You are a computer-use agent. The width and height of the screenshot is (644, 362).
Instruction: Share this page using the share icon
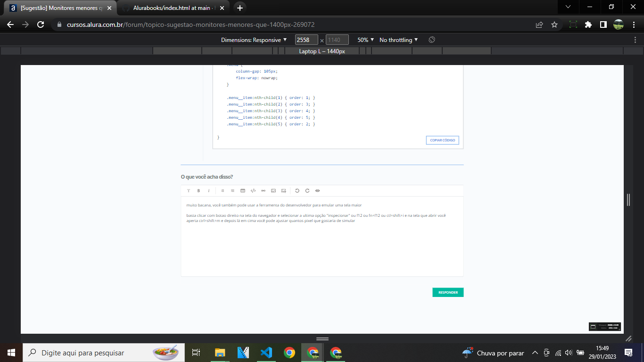coord(539,25)
